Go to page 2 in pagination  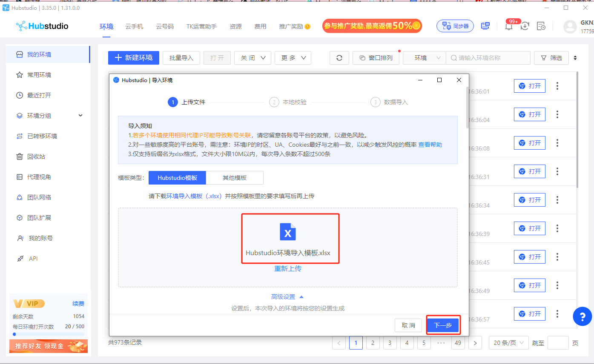pyautogui.click(x=373, y=343)
